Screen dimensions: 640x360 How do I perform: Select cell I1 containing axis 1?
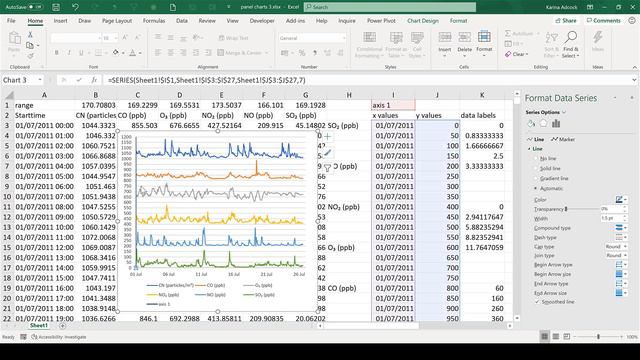pos(393,105)
